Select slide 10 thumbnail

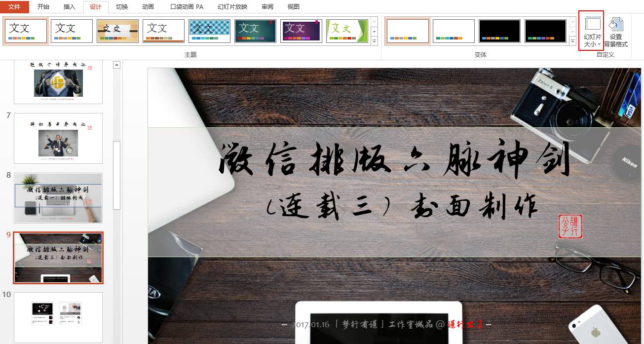coord(58,317)
